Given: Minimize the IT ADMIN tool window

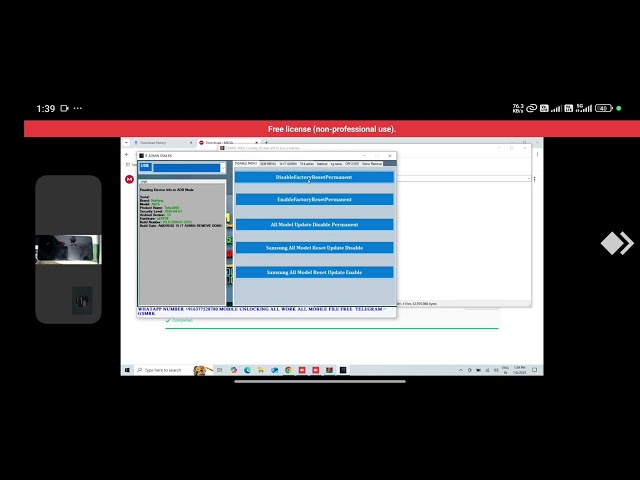Looking at the screenshot, I should click(364, 156).
